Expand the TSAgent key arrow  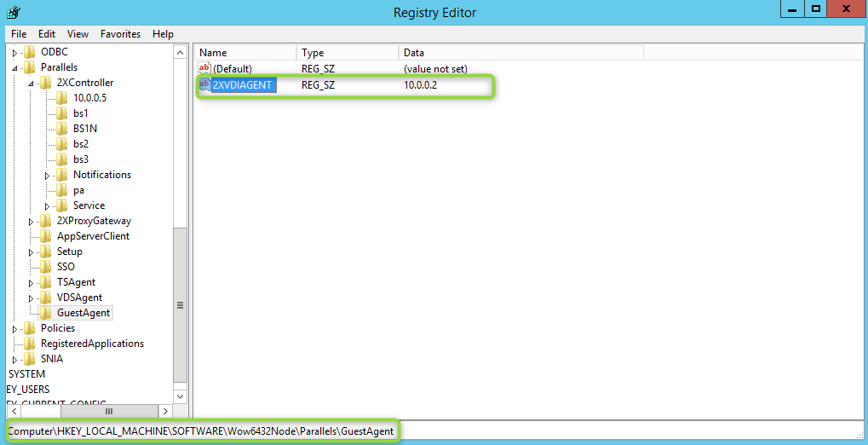coord(31,283)
